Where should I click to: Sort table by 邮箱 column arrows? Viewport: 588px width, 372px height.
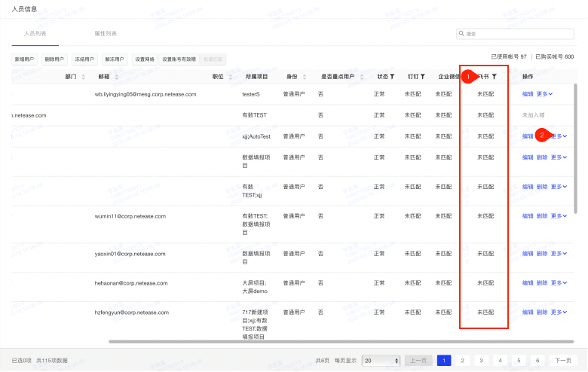pyautogui.click(x=115, y=77)
